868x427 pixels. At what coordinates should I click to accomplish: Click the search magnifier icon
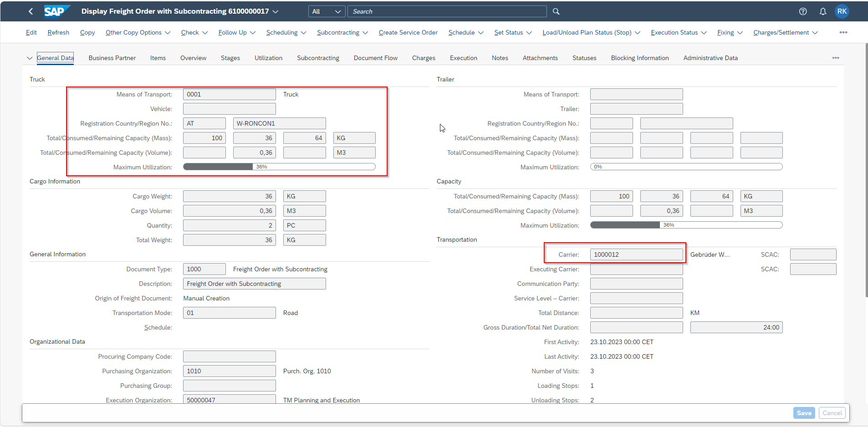[x=556, y=11]
